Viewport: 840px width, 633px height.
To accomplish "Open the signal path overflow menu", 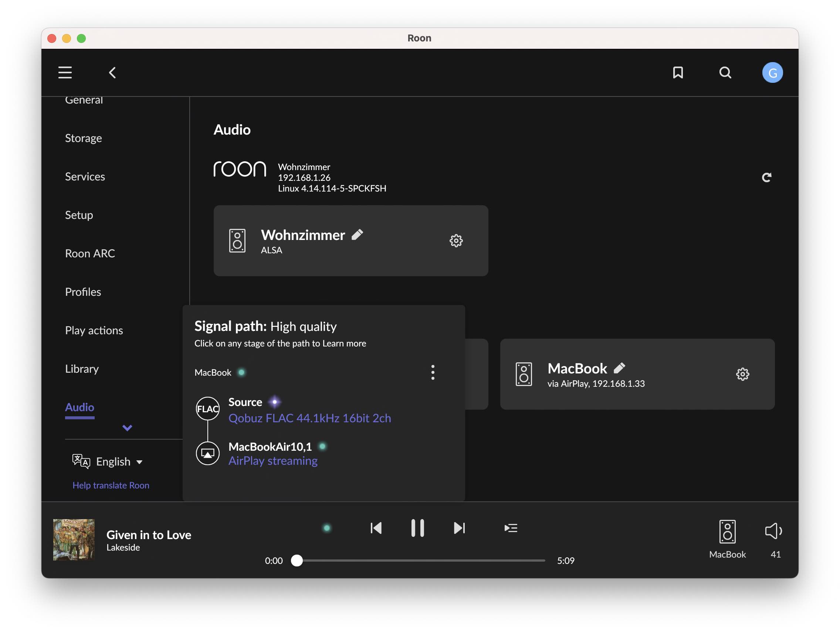I will 433,373.
